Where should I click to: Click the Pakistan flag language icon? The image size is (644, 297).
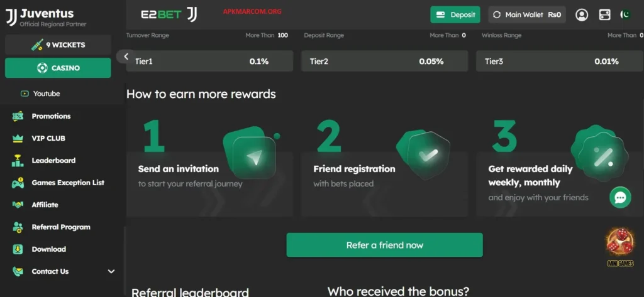tap(625, 15)
